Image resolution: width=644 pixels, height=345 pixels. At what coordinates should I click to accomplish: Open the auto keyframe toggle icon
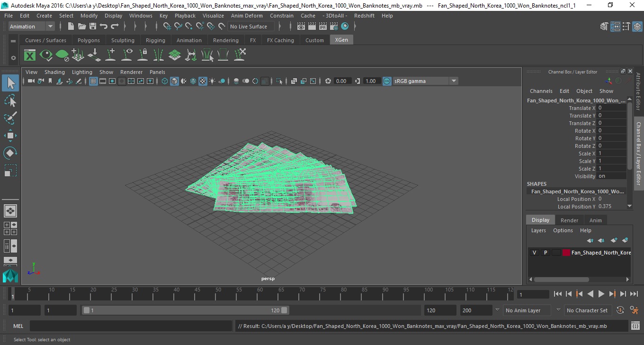click(x=620, y=310)
